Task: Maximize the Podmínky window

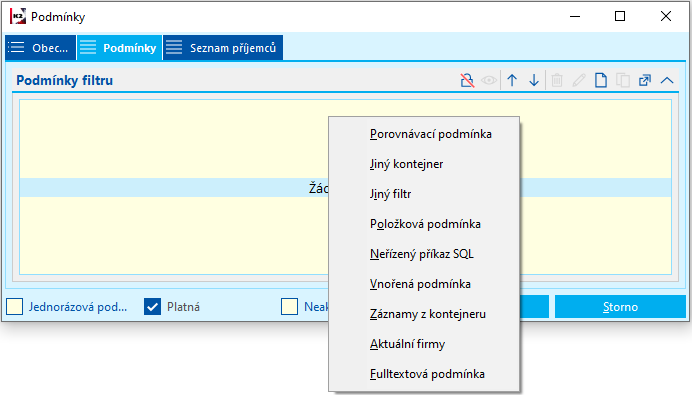Action: point(620,16)
